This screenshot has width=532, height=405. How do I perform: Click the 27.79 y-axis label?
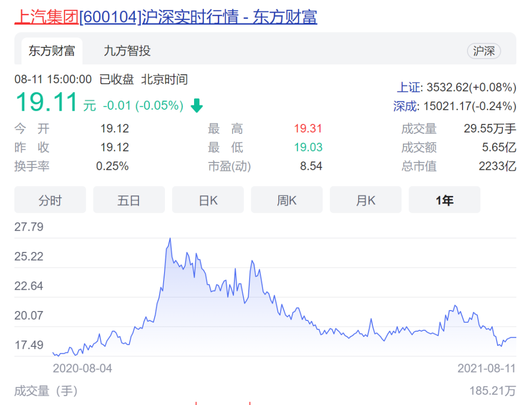[x=29, y=227]
